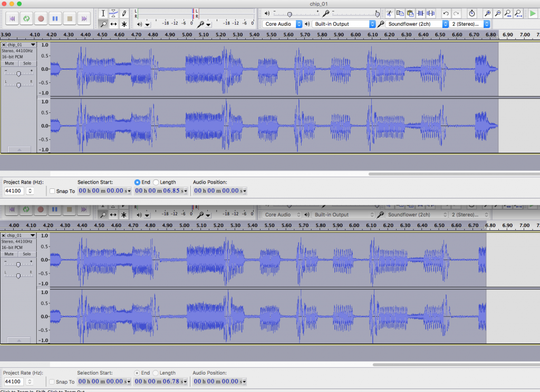
Task: Open Soundflower (2ch) dropdown in lower window
Action: (417, 215)
